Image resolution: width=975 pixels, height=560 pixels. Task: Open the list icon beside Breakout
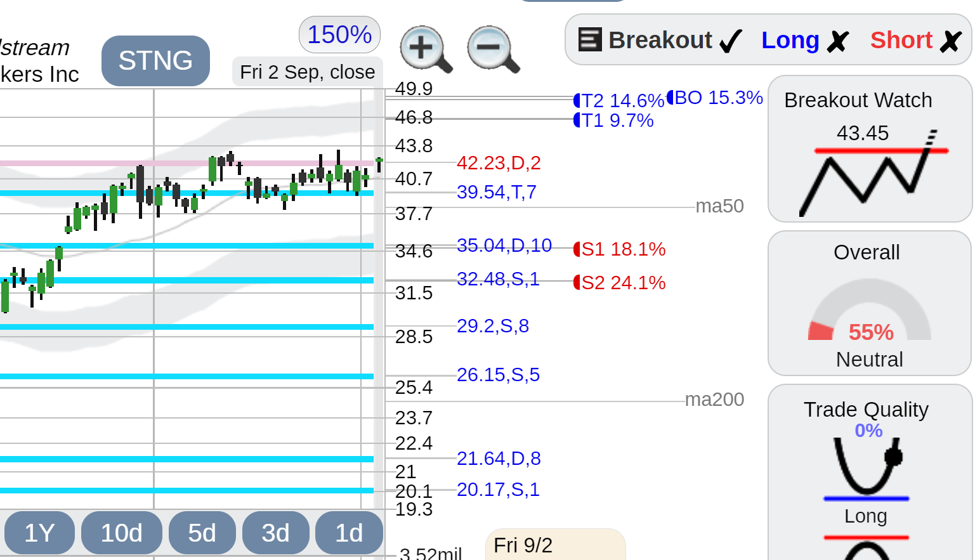[590, 40]
